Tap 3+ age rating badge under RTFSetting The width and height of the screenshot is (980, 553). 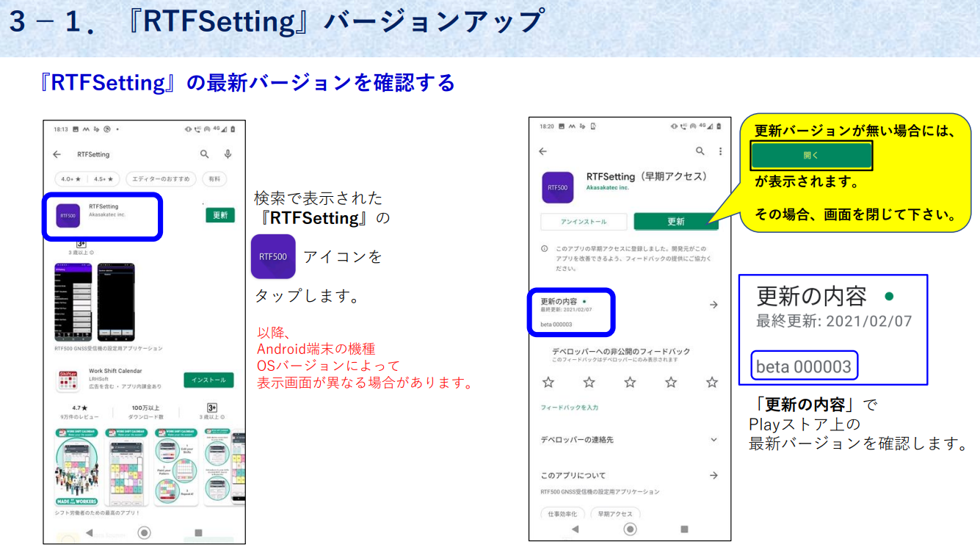tap(81, 243)
